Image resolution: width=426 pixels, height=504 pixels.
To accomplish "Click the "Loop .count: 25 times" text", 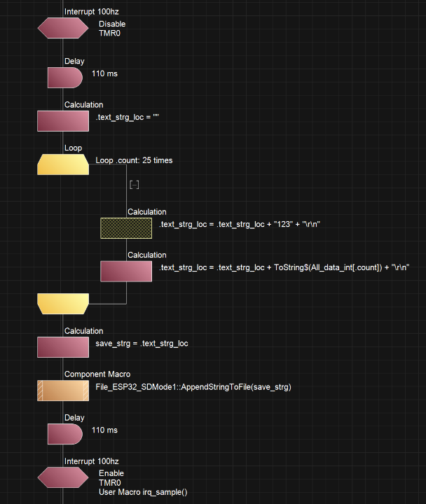I will 134,160.
